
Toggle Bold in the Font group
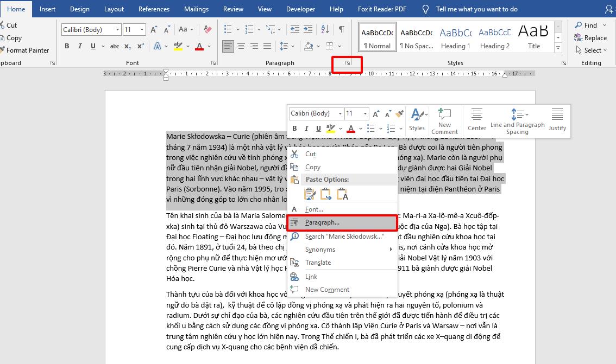click(x=67, y=46)
